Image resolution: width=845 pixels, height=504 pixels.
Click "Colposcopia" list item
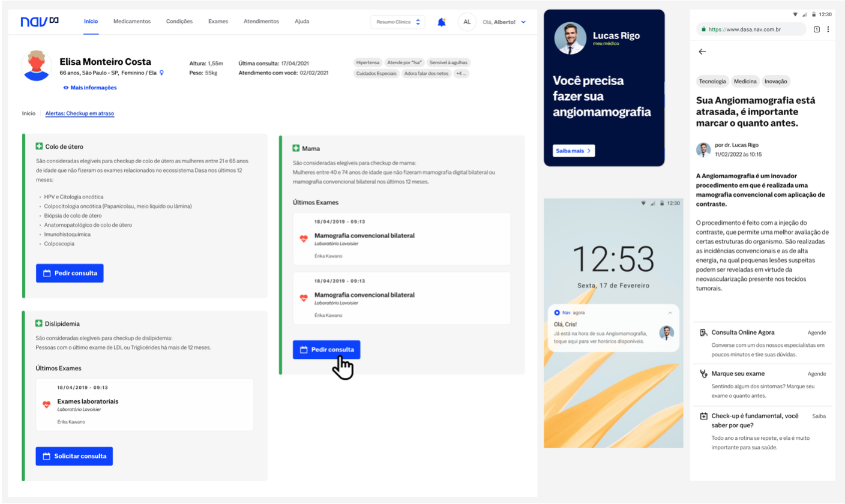58,244
